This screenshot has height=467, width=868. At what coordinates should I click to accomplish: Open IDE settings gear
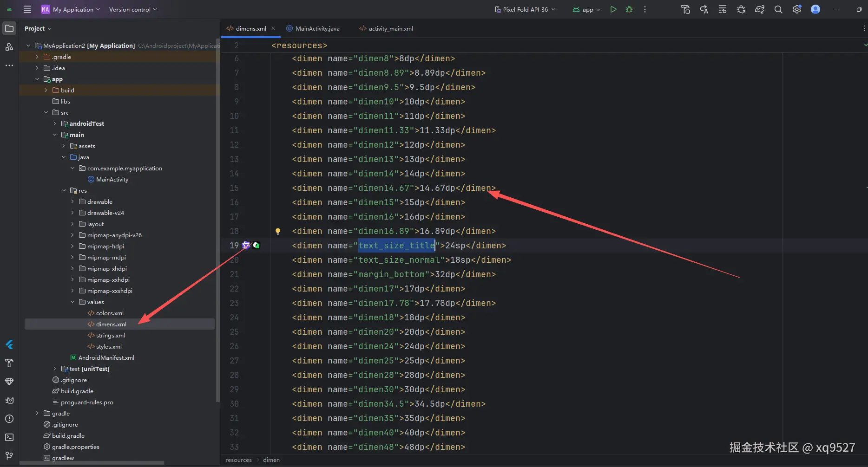coord(797,9)
